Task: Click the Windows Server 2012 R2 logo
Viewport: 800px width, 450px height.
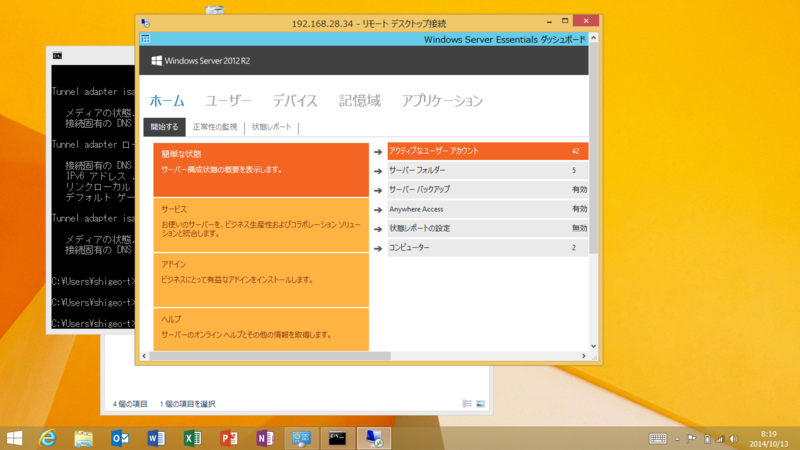Action: (x=201, y=61)
